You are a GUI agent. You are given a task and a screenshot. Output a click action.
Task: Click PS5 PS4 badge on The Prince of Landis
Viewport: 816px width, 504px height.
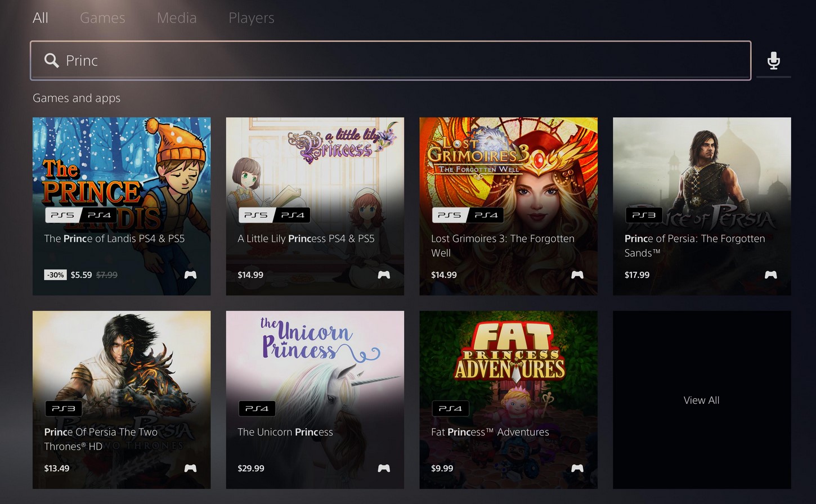81,215
